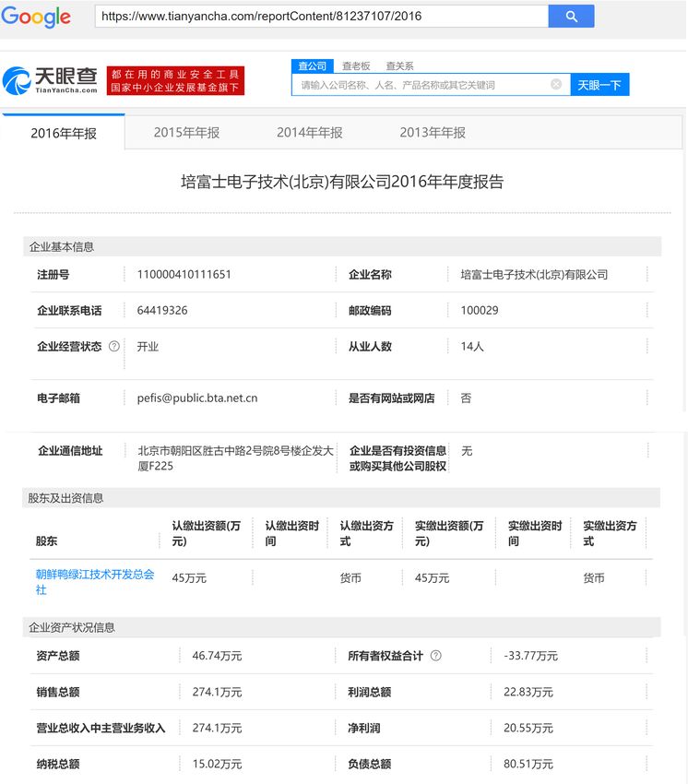Click the 企业通信地址 label
The width and height of the screenshot is (688, 784).
70,450
